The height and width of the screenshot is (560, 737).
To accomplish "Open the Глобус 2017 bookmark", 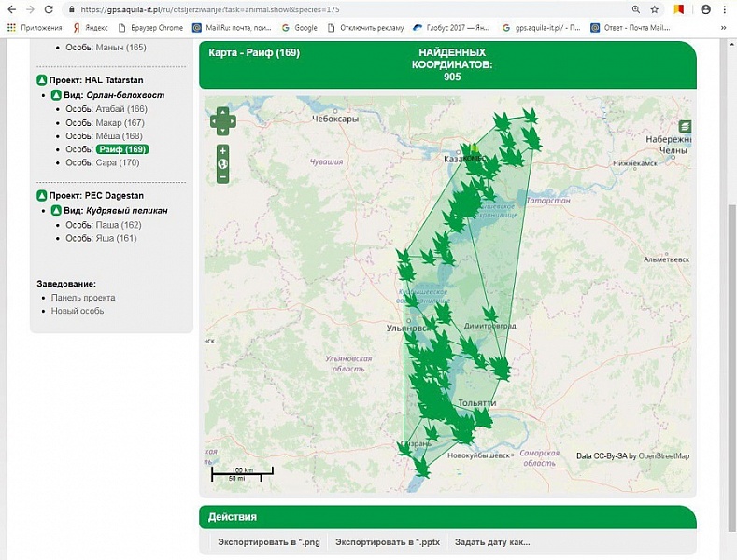I will coord(451,28).
